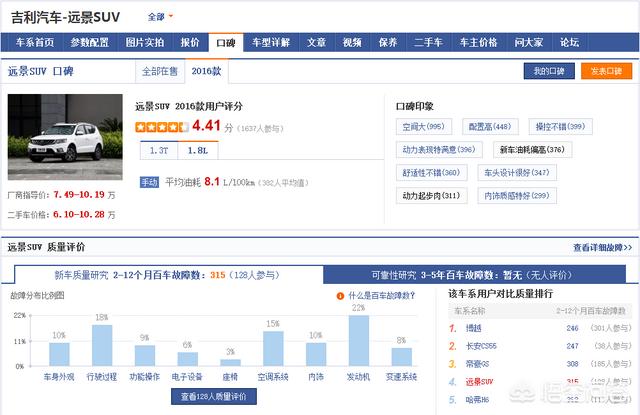Open 车主价格 tab
This screenshot has height=415, width=640.
[479, 42]
